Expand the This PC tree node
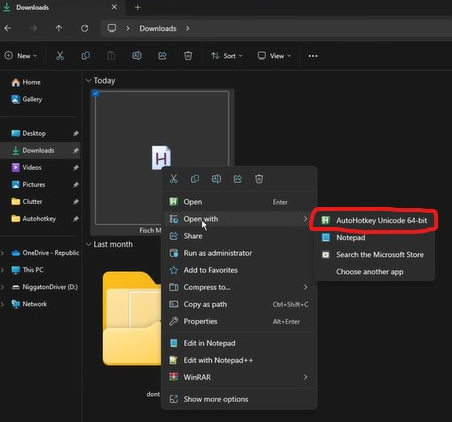This screenshot has width=452, height=422. pos(3,270)
